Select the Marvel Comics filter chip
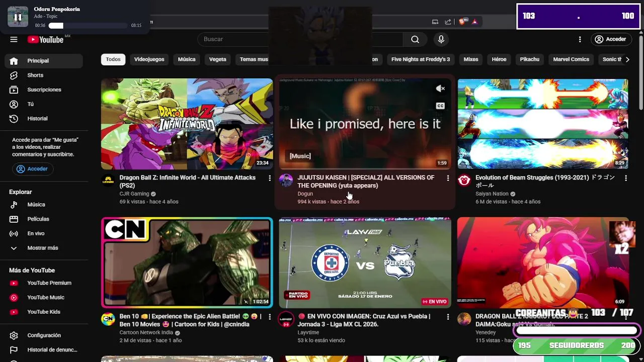This screenshot has width=644, height=362. (571, 59)
